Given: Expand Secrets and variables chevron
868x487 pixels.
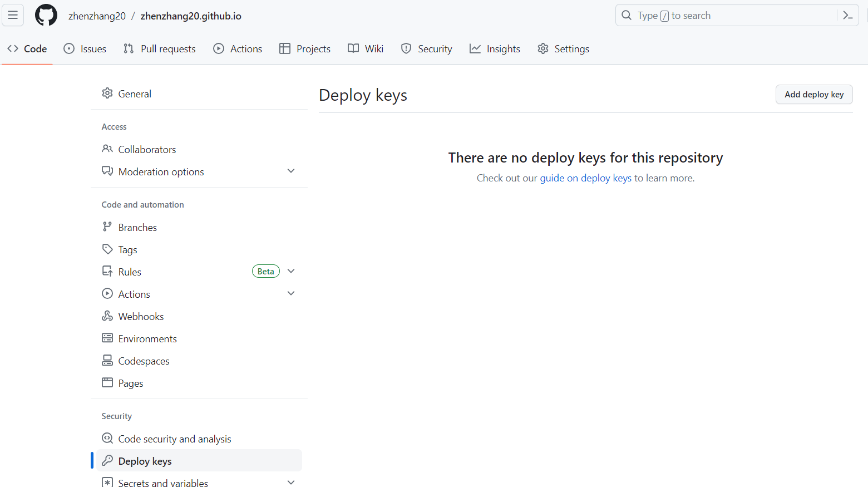Looking at the screenshot, I should 291,482.
